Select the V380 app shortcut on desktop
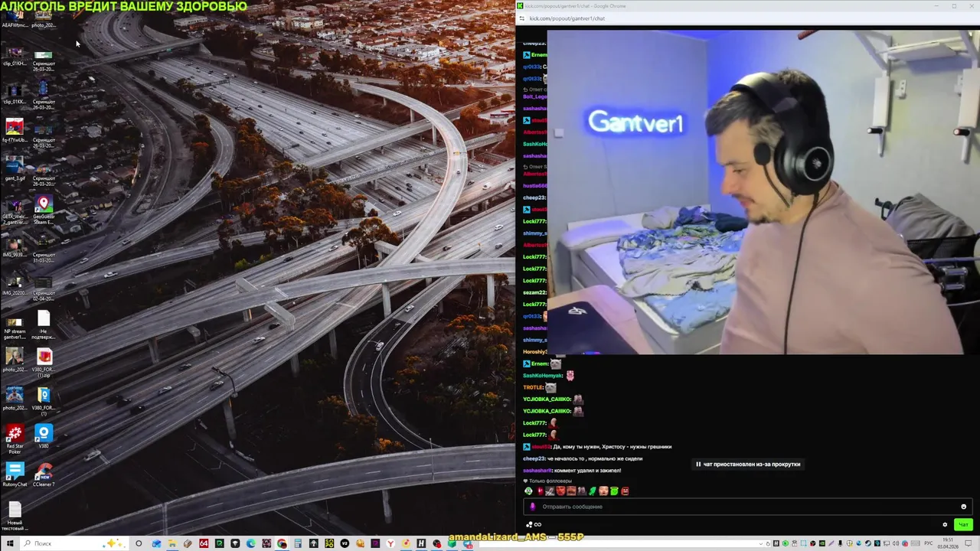The height and width of the screenshot is (551, 980). (44, 437)
